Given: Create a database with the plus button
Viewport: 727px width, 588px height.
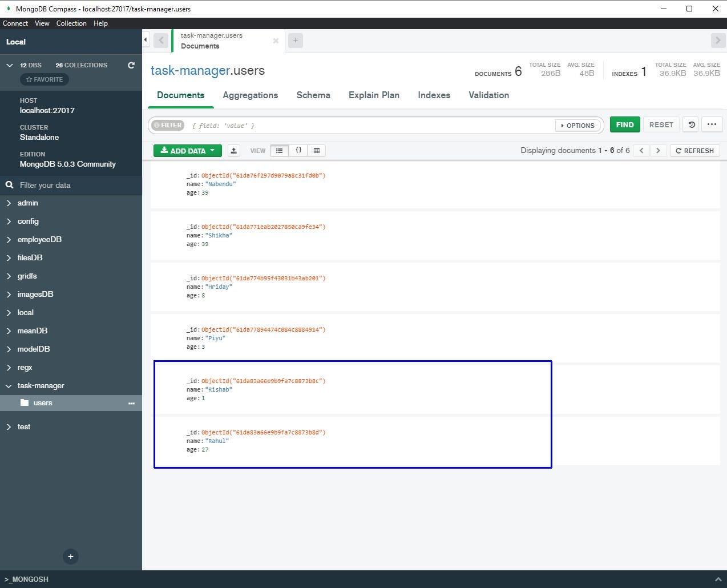Looking at the screenshot, I should (x=71, y=557).
